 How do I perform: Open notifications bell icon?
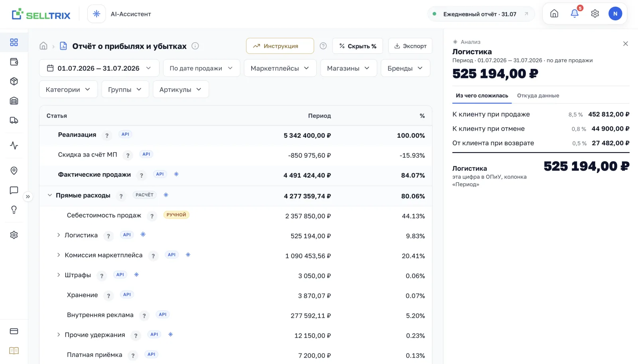(575, 14)
